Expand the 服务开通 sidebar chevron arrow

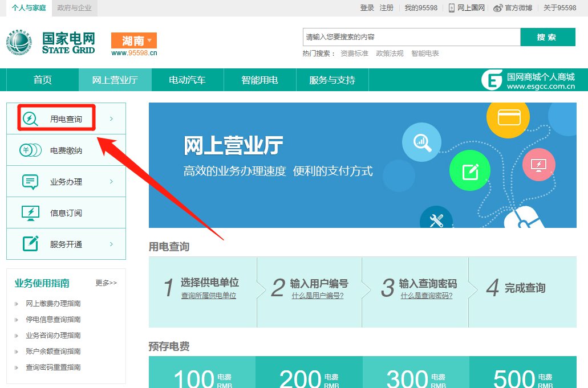tap(111, 244)
